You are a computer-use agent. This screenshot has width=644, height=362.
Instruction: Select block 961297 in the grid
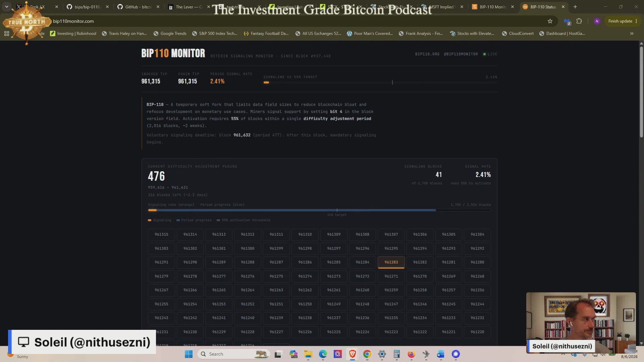point(334,248)
